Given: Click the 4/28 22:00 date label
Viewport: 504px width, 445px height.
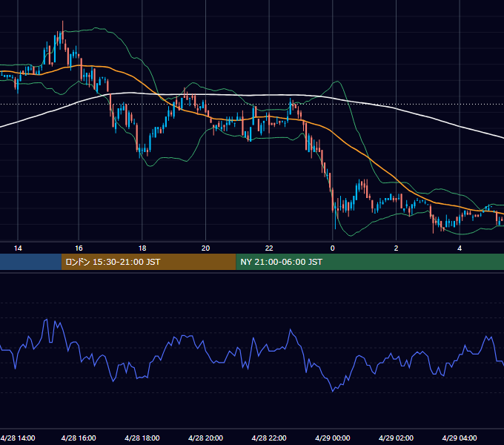Looking at the screenshot, I should click(269, 438).
